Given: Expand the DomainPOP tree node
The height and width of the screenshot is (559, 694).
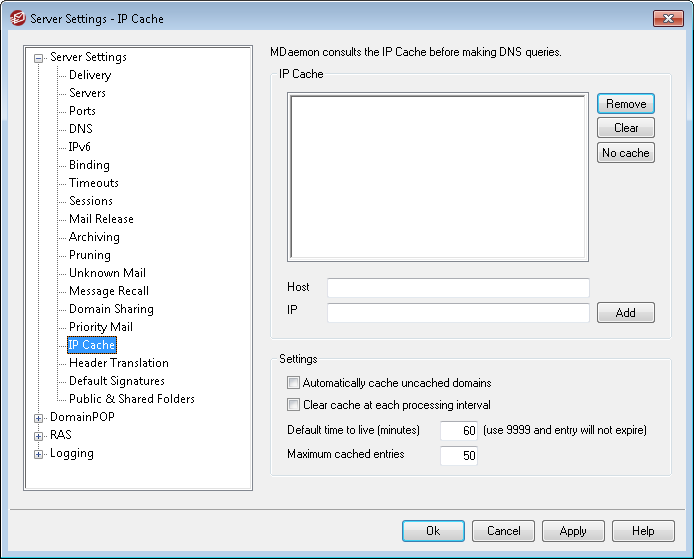Looking at the screenshot, I should [39, 418].
